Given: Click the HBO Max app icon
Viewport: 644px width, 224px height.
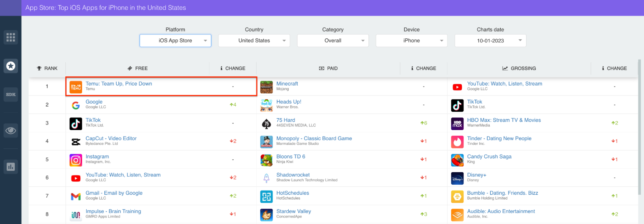Looking at the screenshot, I should point(457,124).
